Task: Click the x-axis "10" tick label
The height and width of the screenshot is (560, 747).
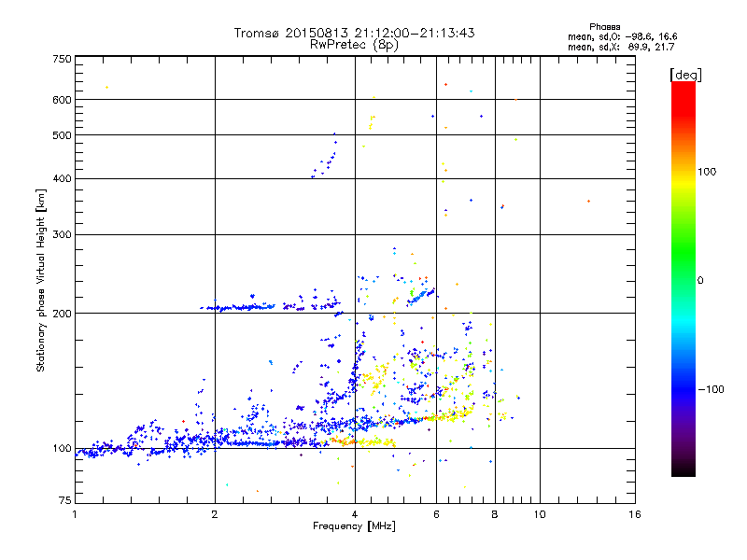Action: (x=540, y=514)
